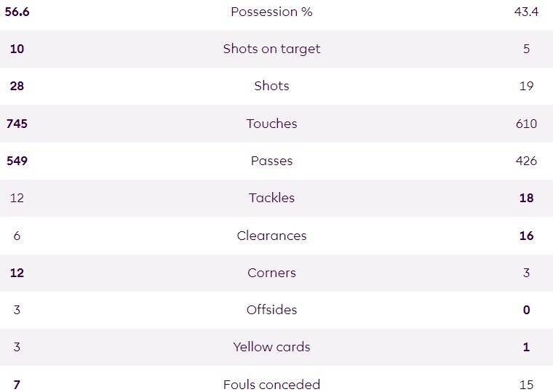The image size is (553, 392).
Task: Click the 745 touches value
Action: pos(17,124)
